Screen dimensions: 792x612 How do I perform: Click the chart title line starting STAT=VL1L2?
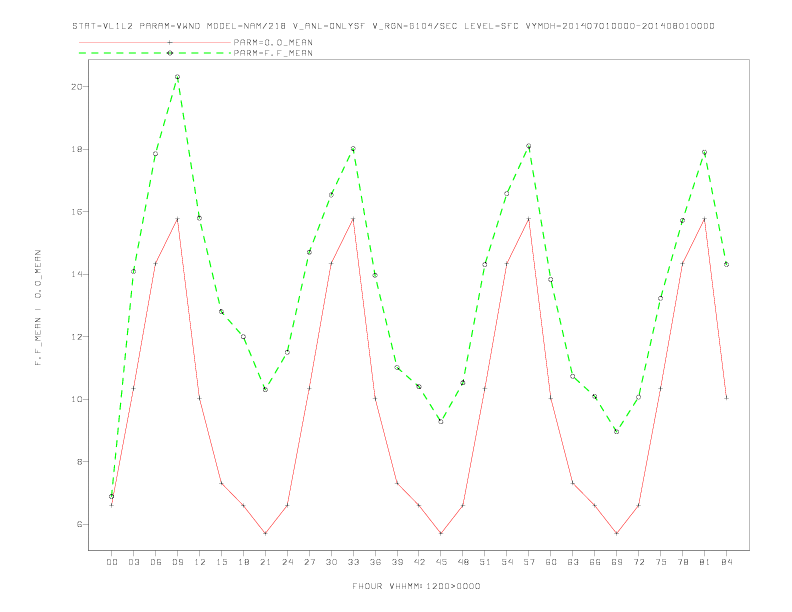coord(393,26)
